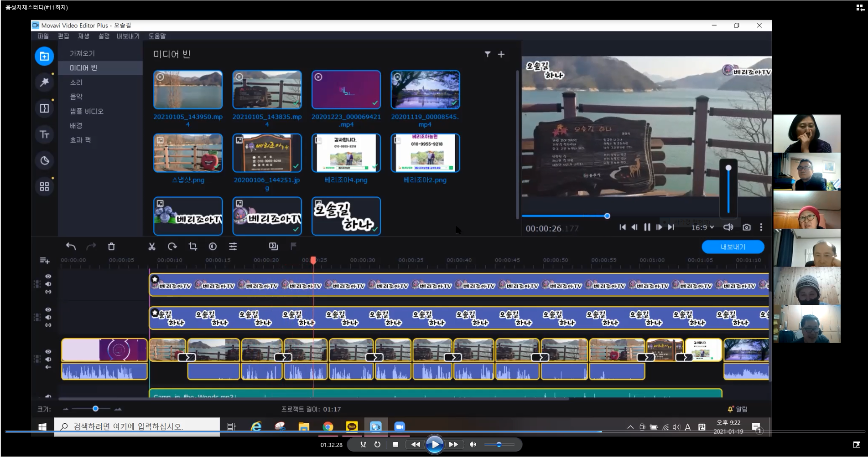Pause the Movavi preview playback

point(647,227)
